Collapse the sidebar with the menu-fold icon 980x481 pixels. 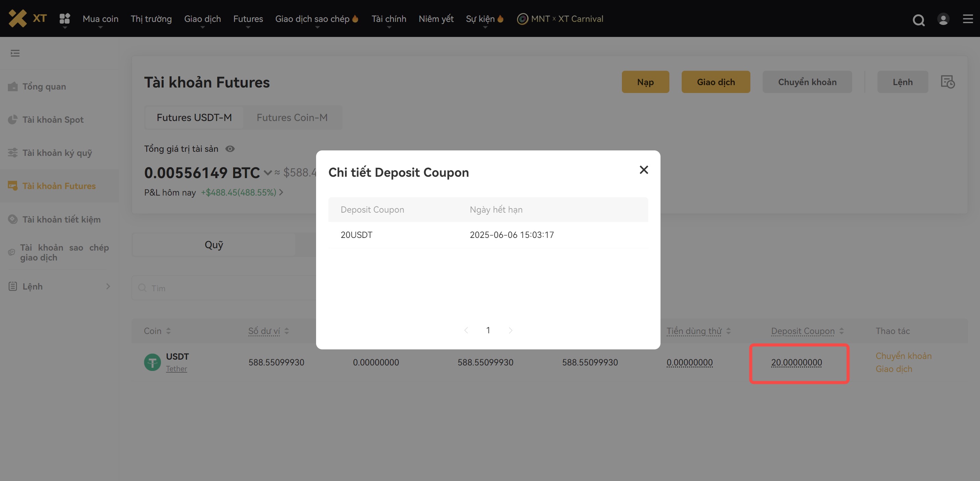(x=15, y=53)
